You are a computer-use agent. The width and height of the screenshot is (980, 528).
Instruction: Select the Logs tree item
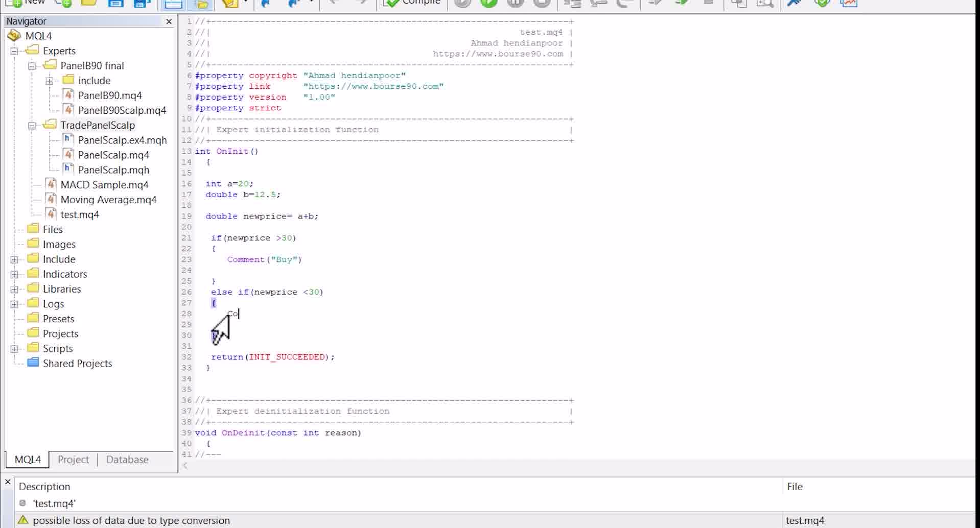(x=53, y=304)
